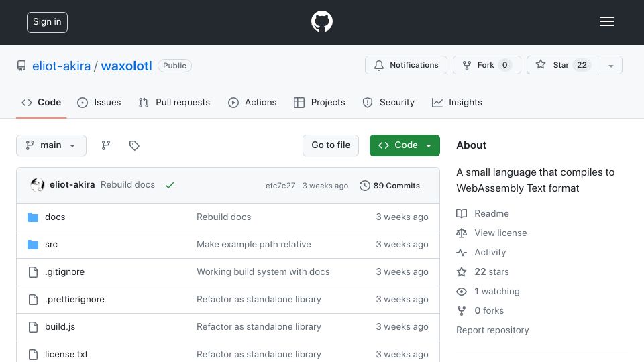Open the Pull requests tab

point(174,102)
